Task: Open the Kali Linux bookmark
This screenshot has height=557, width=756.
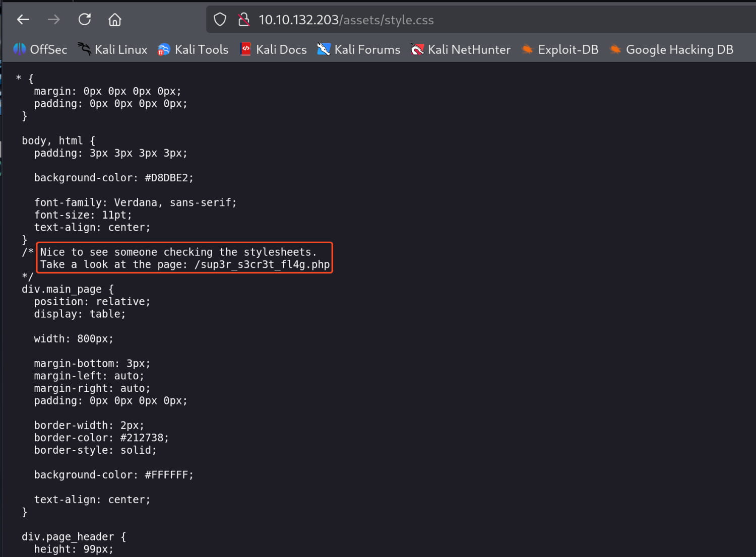Action: [112, 49]
